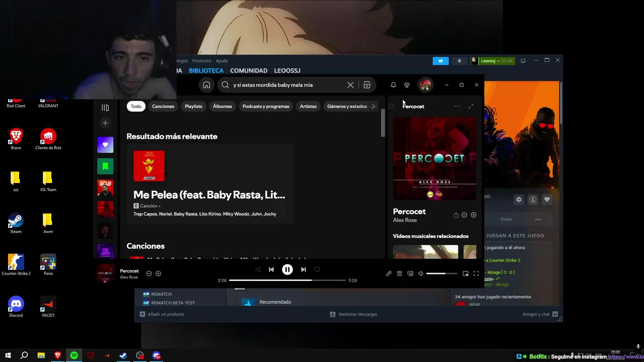Filter results by Artistas
Screen dimensions: 644x362
click(308, 106)
